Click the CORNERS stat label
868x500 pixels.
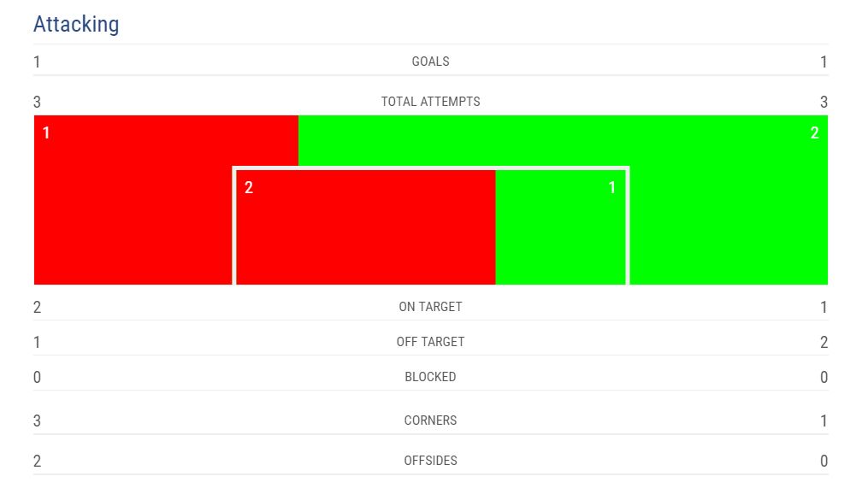point(430,421)
